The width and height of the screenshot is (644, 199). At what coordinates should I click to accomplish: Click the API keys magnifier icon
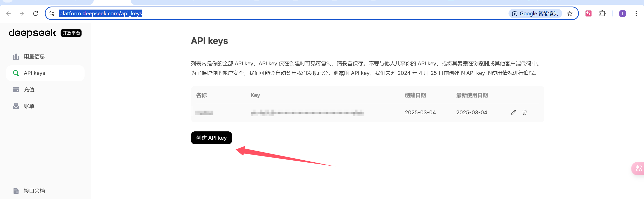pos(16,73)
